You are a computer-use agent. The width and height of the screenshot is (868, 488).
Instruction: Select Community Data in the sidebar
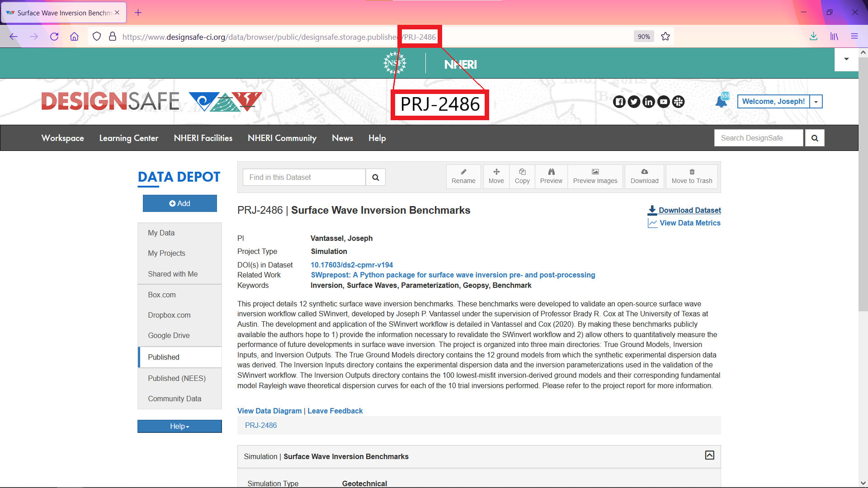tap(179, 399)
